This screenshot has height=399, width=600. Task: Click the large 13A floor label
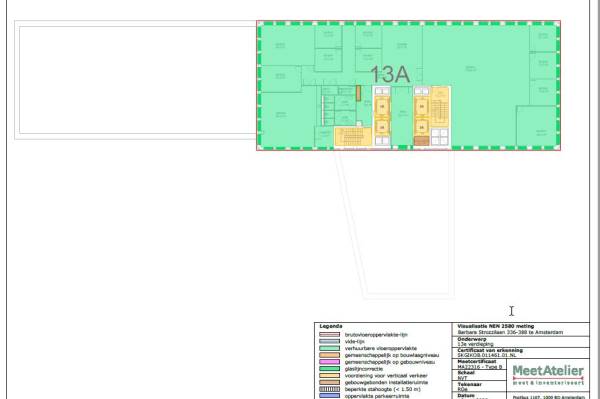tap(390, 74)
